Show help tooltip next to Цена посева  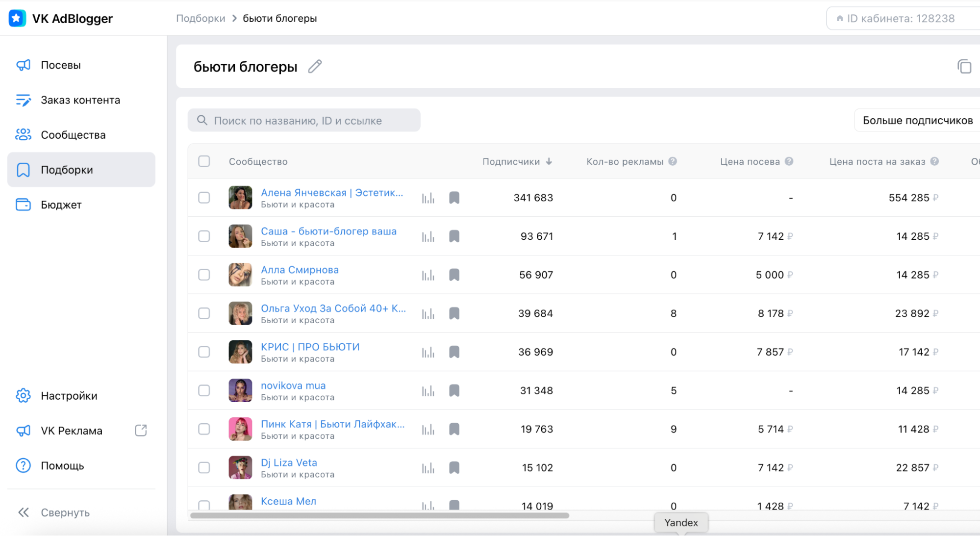[x=789, y=161]
